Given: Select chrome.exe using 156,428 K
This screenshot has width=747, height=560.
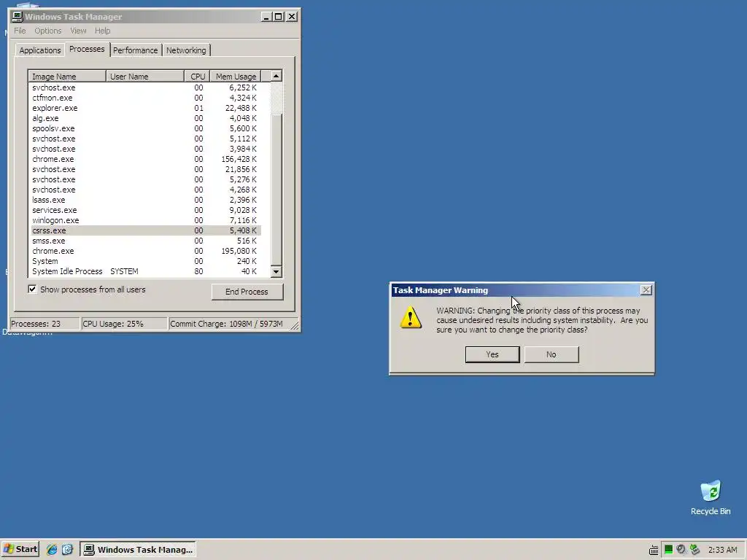Looking at the screenshot, I should tap(145, 159).
